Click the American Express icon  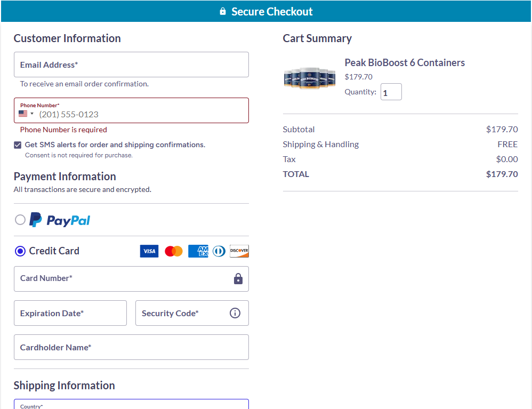coord(198,251)
